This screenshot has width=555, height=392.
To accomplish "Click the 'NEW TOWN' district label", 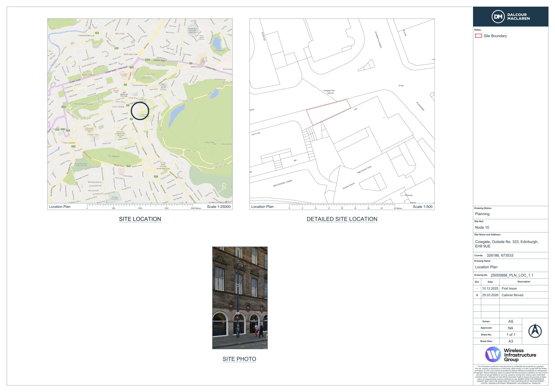I will tap(88, 75).
